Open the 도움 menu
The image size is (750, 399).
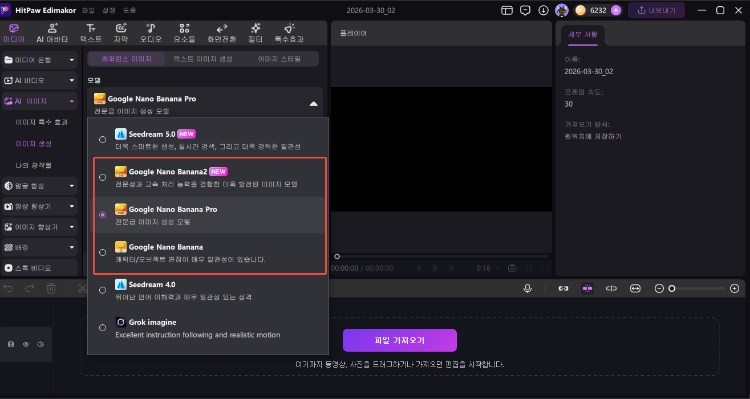pyautogui.click(x=129, y=10)
